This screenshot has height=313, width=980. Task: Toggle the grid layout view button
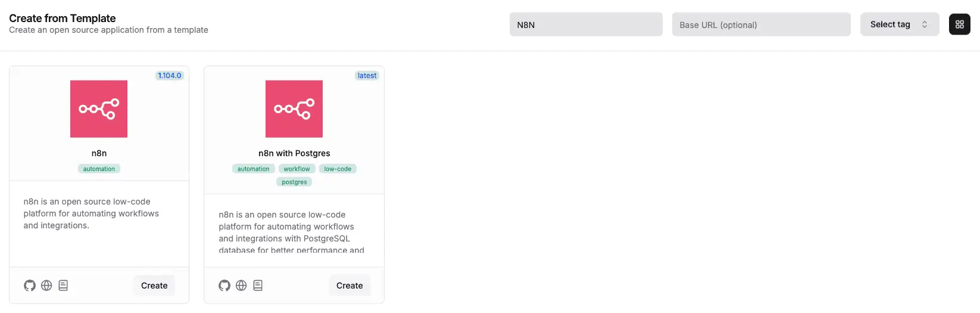point(959,24)
